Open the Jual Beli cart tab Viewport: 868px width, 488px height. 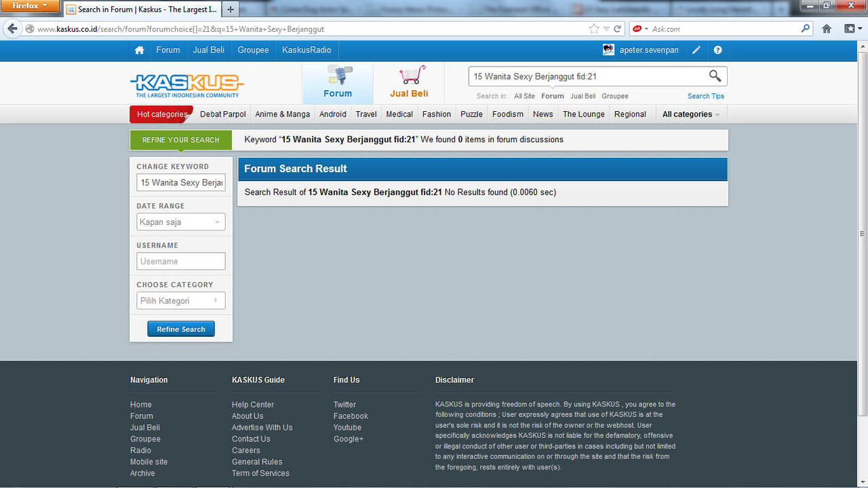point(409,83)
